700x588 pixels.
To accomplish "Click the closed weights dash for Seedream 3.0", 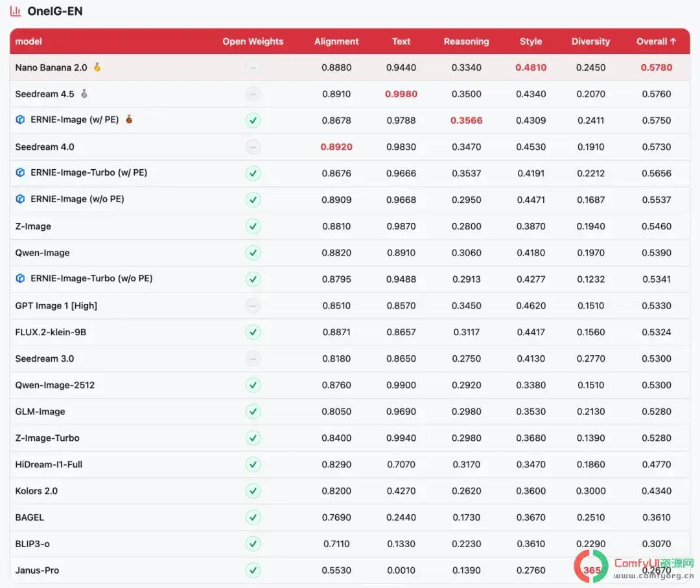I will [x=253, y=359].
